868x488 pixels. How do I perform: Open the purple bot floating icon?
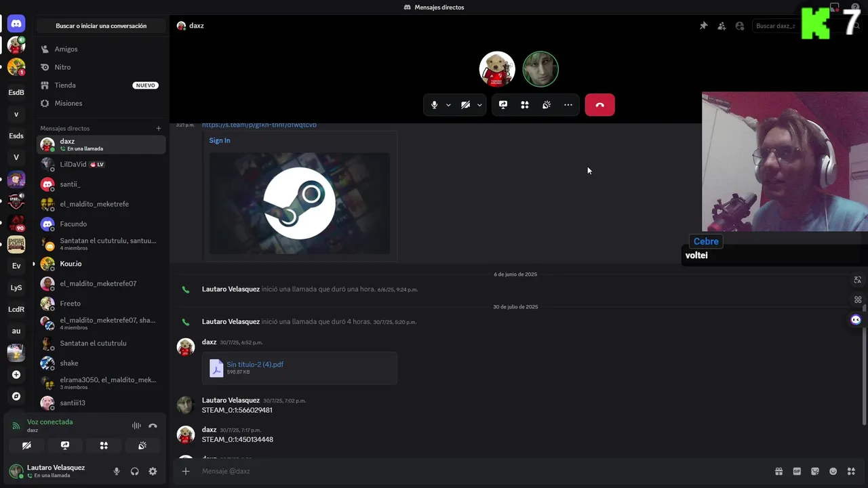coord(856,320)
